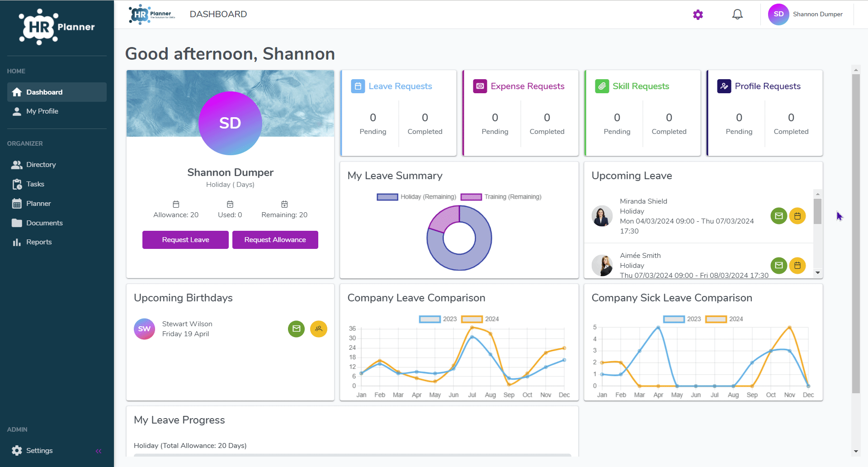Toggle 2024 series in Sick Leave Comparison
This screenshot has height=467, width=868.
point(724,319)
